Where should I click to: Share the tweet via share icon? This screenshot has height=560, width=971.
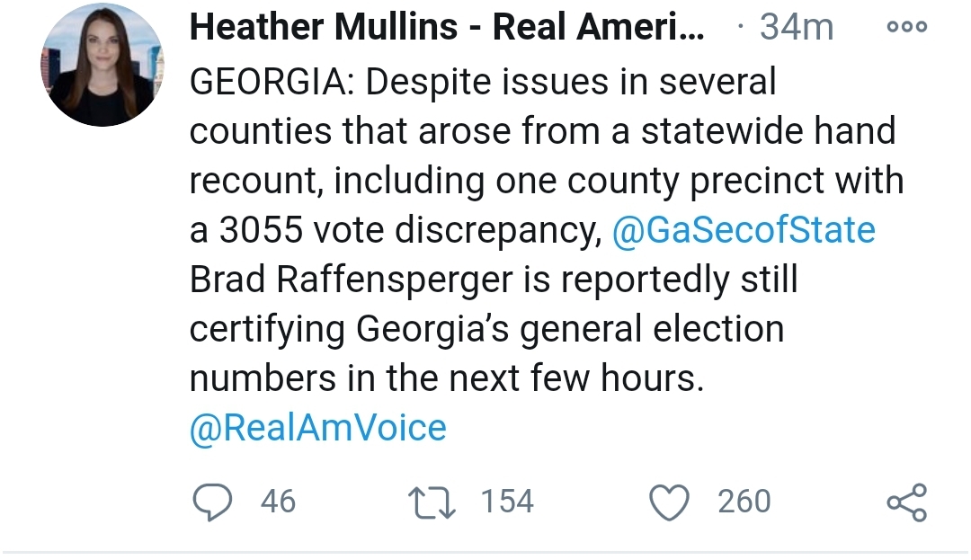(x=907, y=502)
